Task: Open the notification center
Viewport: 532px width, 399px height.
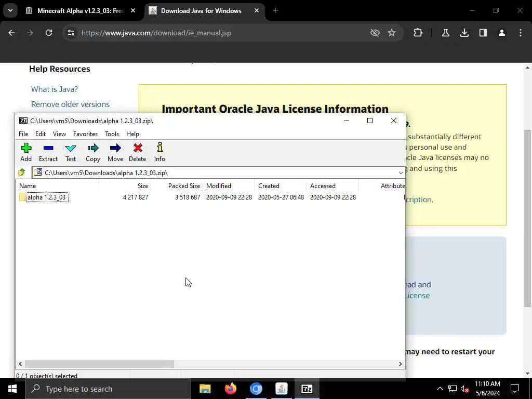Action: click(515, 389)
